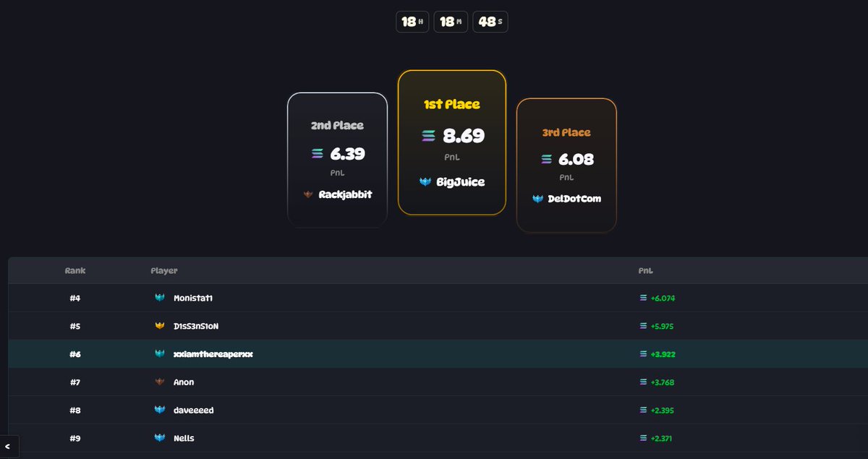Screen dimensions: 868x459
Task: Click Solana icon beside 6.39 PnL
Action: (318, 154)
